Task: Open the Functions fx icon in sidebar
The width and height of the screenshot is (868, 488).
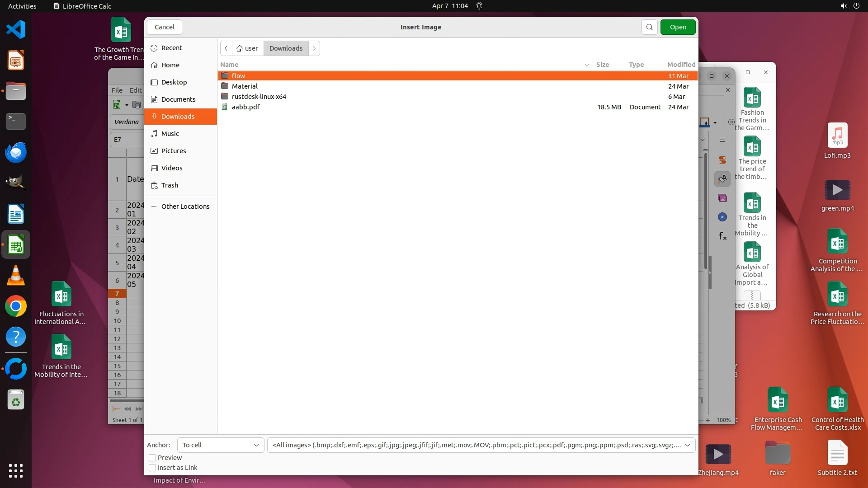Action: pos(722,236)
